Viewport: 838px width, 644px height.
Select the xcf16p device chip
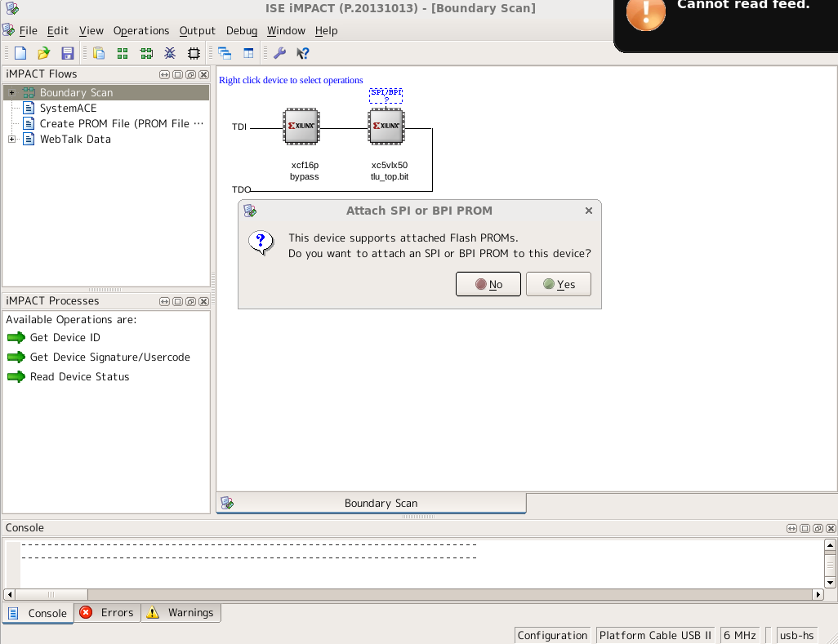301,127
